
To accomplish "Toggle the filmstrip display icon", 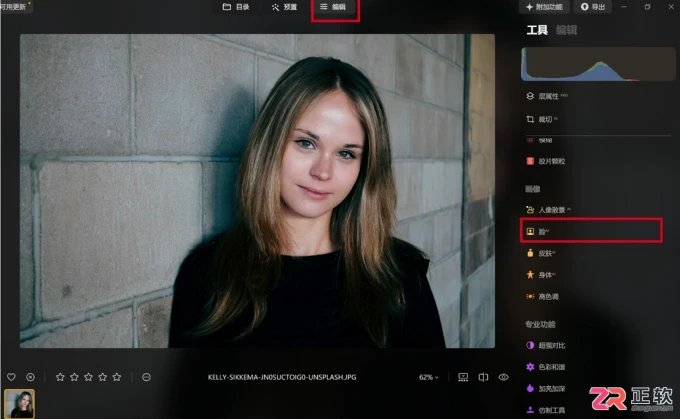I will [463, 377].
